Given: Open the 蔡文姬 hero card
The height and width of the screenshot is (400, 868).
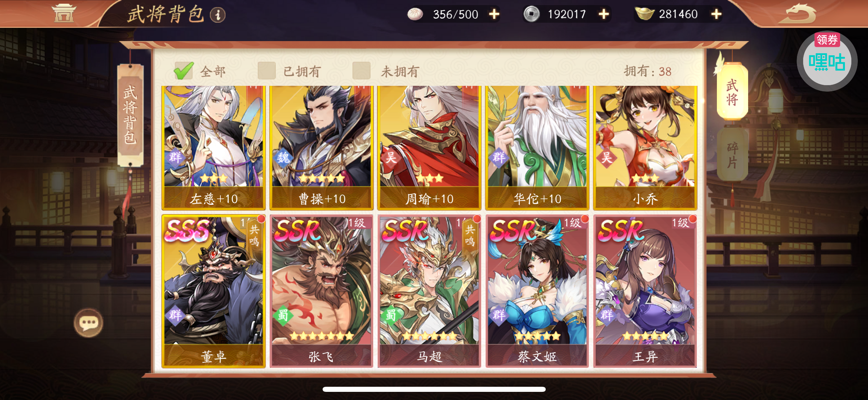Looking at the screenshot, I should (537, 291).
